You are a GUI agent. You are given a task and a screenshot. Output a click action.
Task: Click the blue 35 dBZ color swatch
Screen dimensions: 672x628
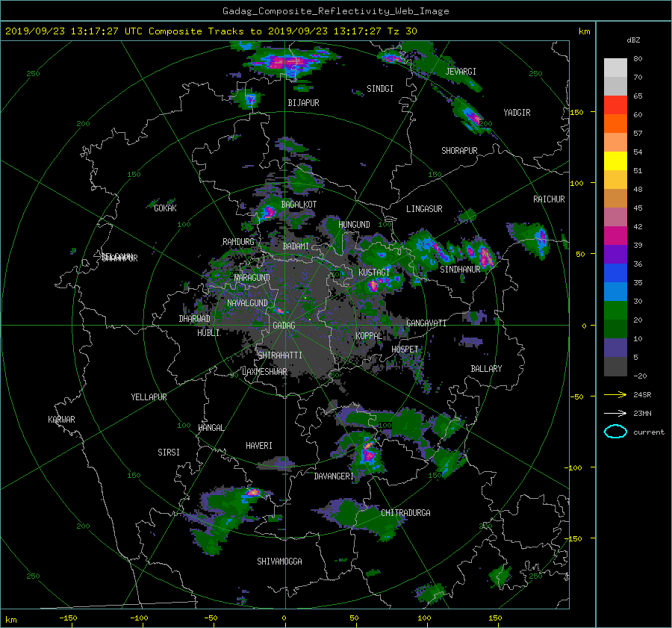coord(615,273)
